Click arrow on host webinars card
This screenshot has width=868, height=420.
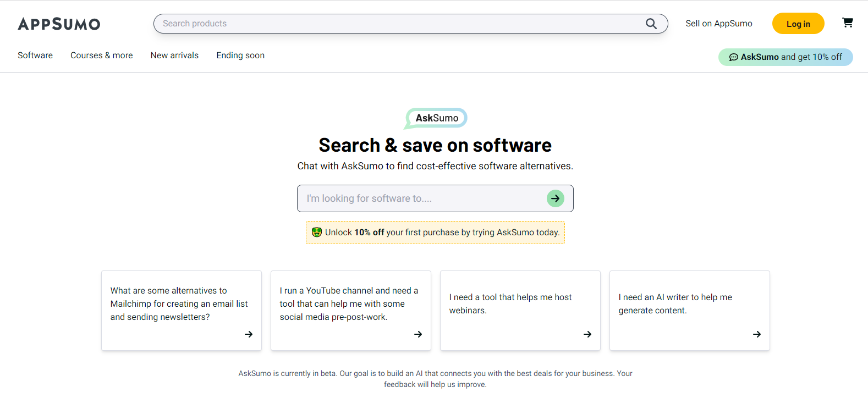(587, 334)
